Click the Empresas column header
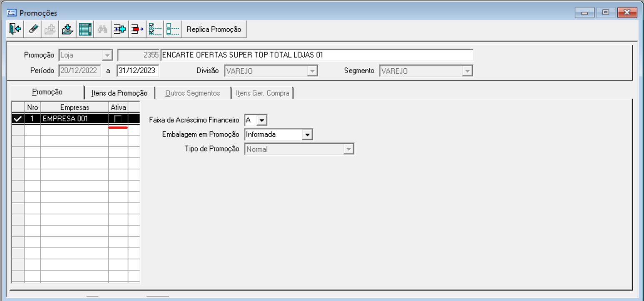This screenshot has height=301, width=644. [74, 107]
